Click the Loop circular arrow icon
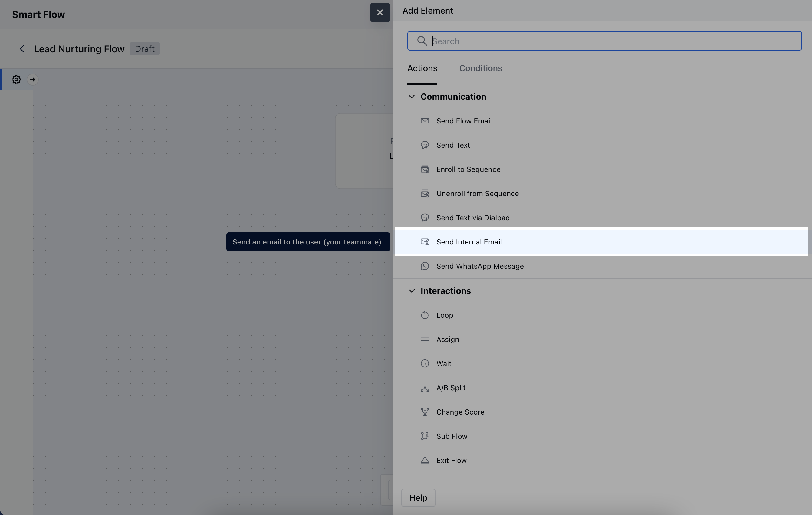 click(425, 315)
